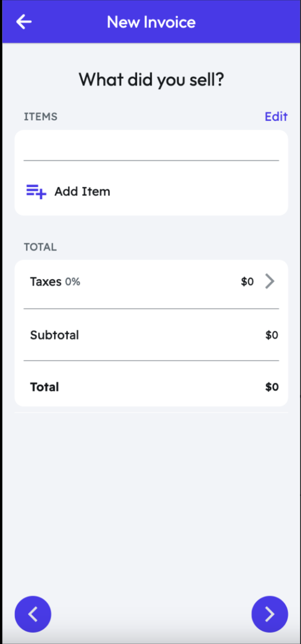
Task: Click the 0% tax rate value
Action: coord(73,282)
